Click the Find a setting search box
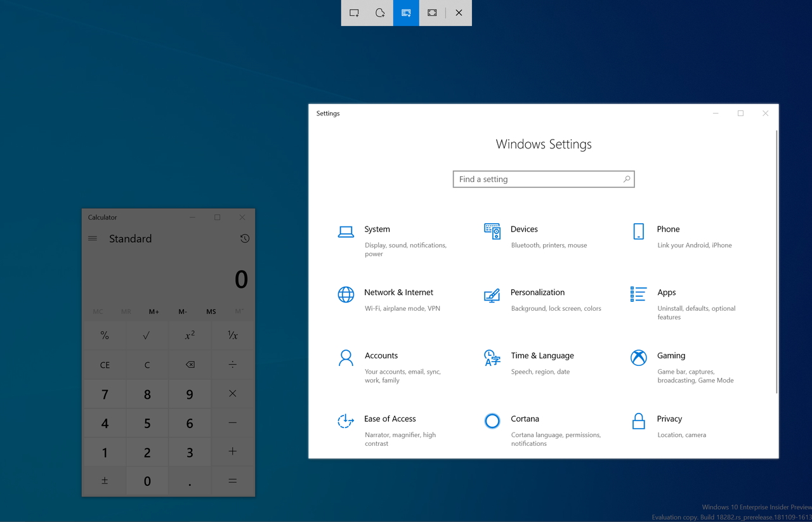812x522 pixels. point(544,179)
